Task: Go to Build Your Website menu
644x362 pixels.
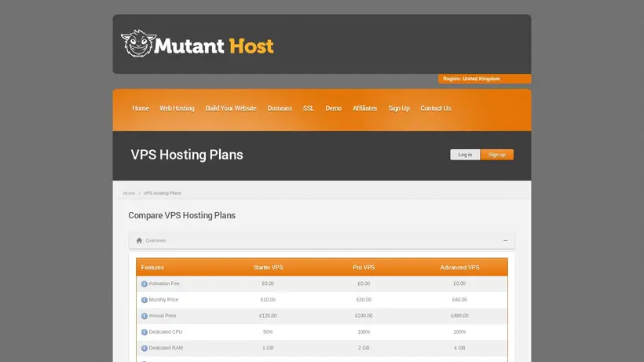Action: tap(231, 108)
